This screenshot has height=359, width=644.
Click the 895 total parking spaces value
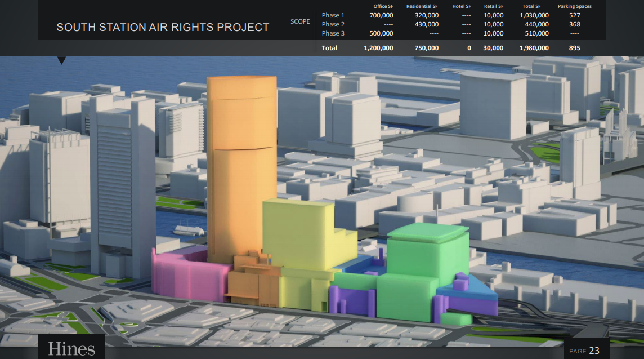pyautogui.click(x=574, y=48)
